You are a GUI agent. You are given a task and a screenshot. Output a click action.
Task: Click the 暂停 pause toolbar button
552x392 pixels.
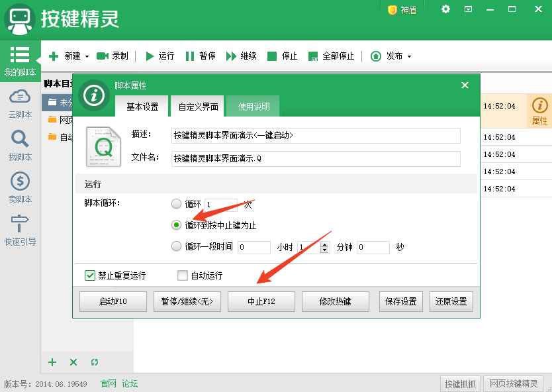pos(201,56)
